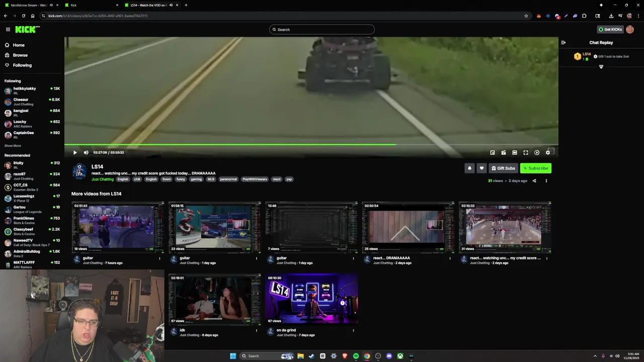The width and height of the screenshot is (644, 362).
Task: Open hstikkytokky channel in sidebar
Action: tap(32, 90)
